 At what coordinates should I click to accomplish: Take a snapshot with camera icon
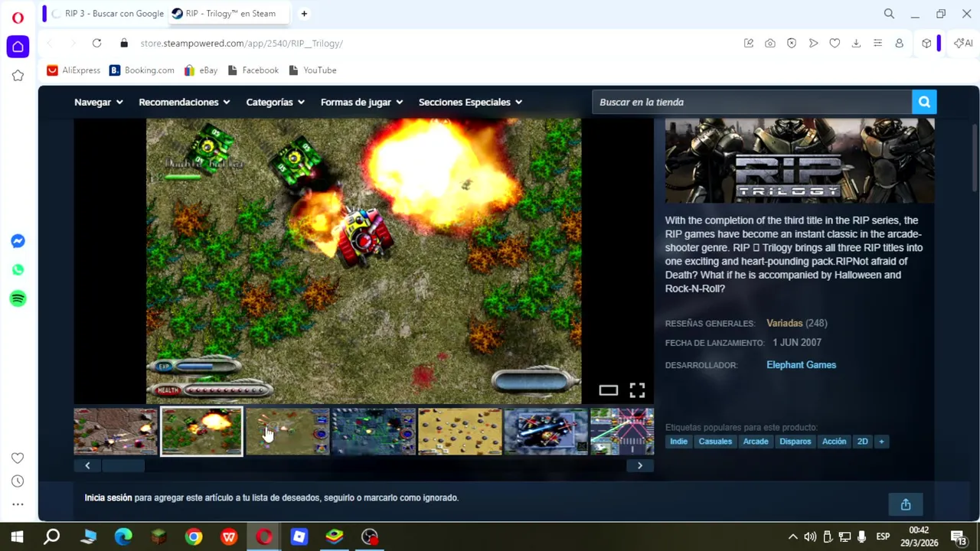[770, 43]
